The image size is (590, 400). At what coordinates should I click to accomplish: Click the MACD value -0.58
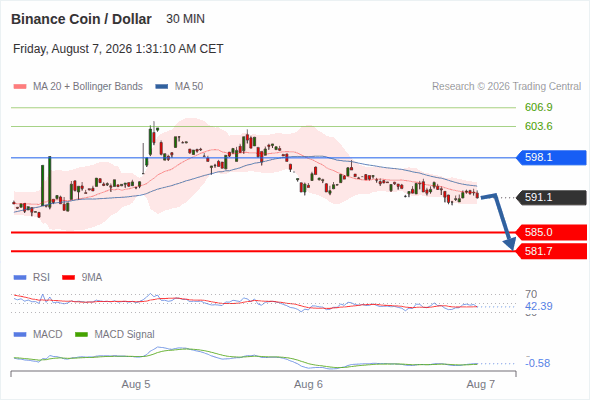pyautogui.click(x=538, y=363)
